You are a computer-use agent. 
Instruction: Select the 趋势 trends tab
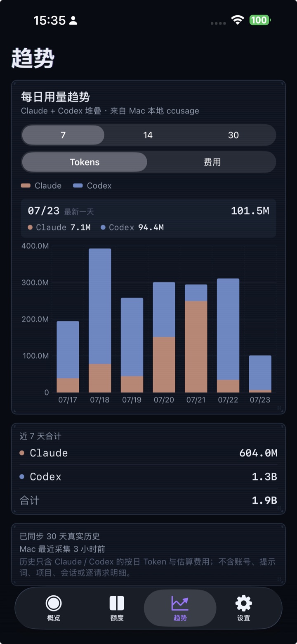[180, 608]
